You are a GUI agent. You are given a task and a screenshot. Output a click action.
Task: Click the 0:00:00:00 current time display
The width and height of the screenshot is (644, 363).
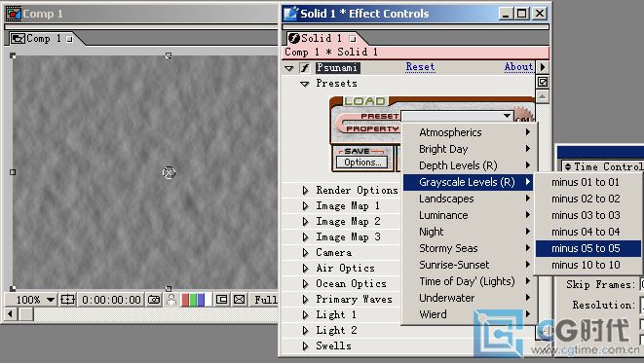click(x=111, y=300)
